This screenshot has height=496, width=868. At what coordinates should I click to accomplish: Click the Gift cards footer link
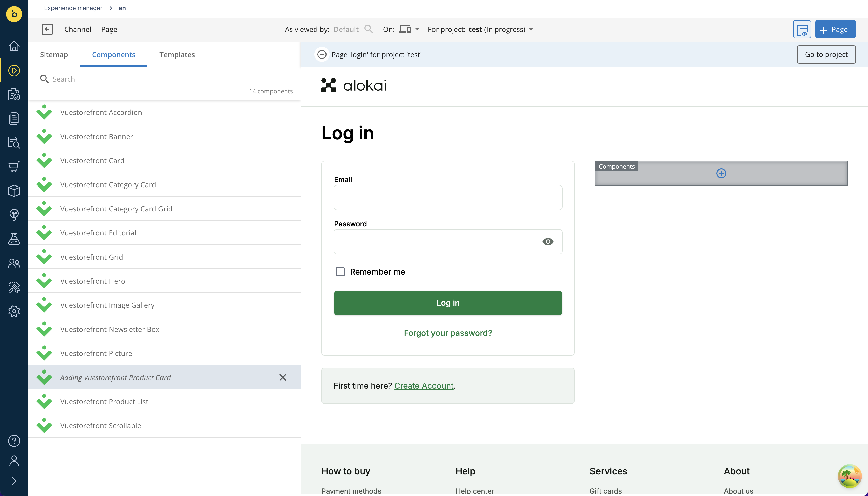tap(606, 491)
